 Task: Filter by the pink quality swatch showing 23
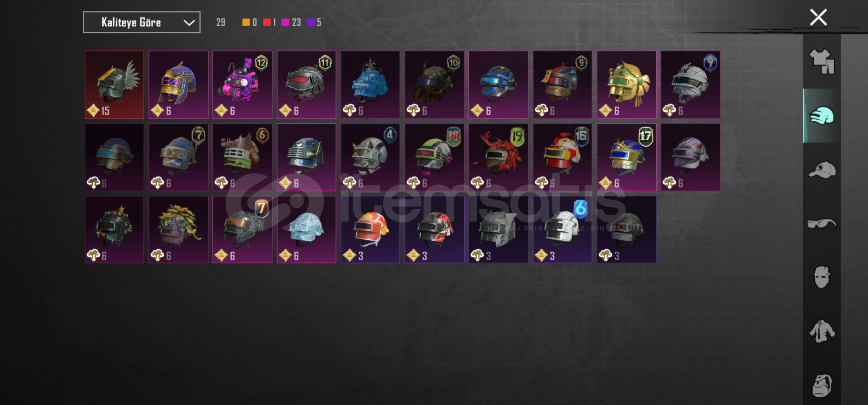285,22
